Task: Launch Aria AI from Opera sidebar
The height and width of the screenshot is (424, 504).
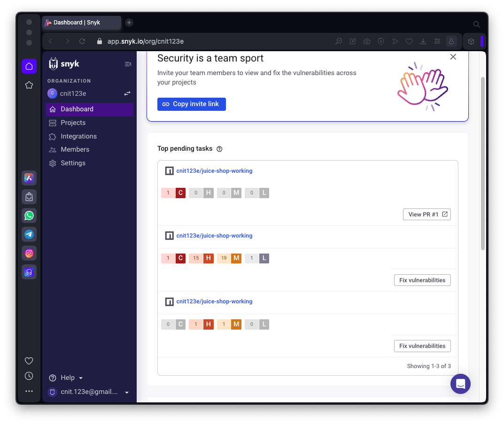Action: click(29, 178)
